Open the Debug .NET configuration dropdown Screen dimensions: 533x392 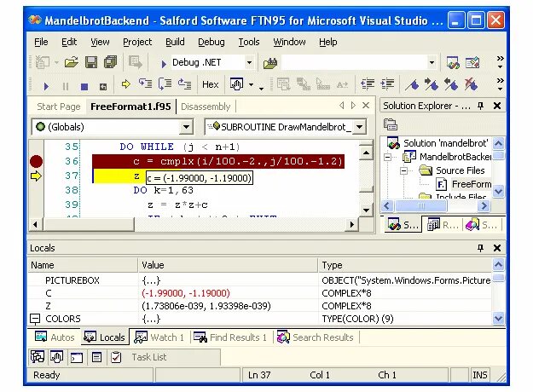click(x=249, y=63)
